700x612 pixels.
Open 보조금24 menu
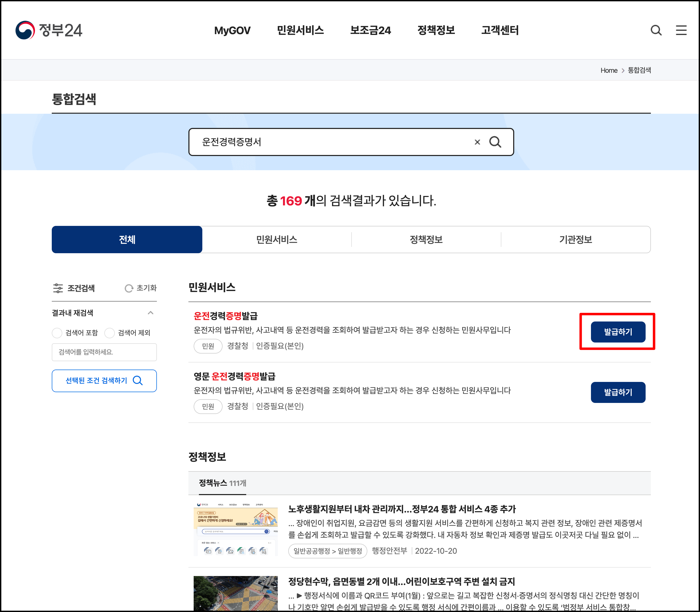pos(371,30)
